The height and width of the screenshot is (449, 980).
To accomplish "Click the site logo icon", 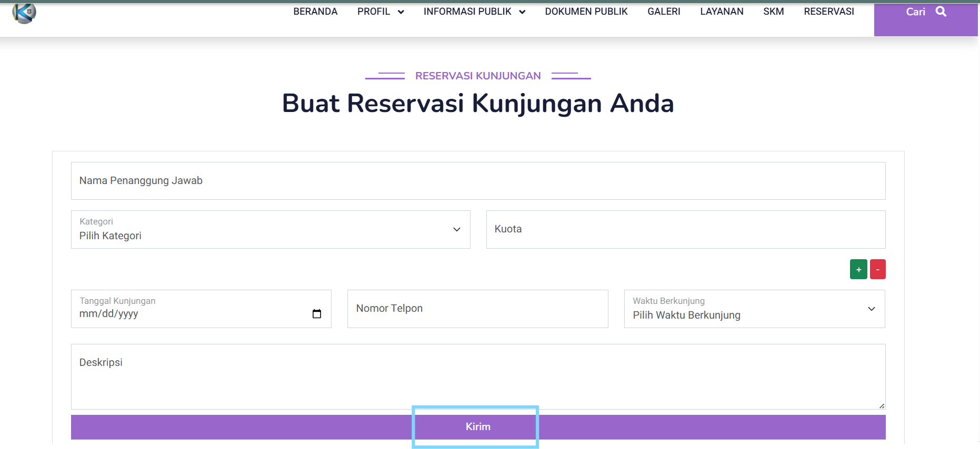I will (24, 13).
